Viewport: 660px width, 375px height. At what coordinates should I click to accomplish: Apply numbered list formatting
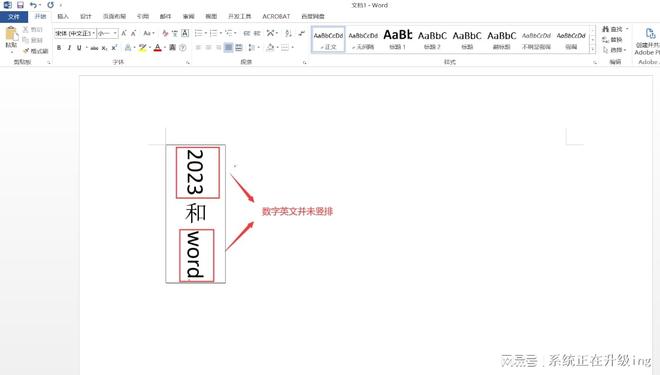213,33
